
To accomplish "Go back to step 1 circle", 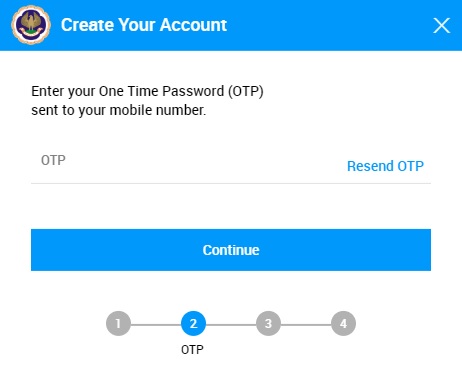I will click(118, 323).
